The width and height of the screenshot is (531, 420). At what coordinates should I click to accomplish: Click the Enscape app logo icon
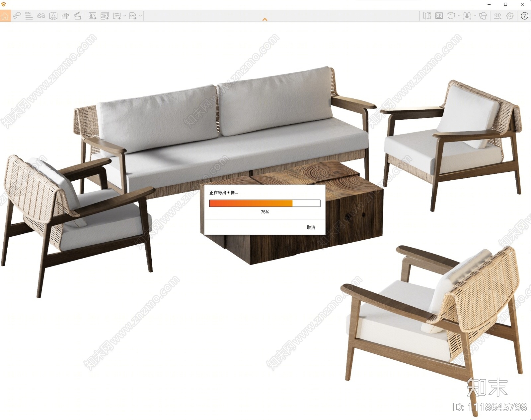(4, 4)
